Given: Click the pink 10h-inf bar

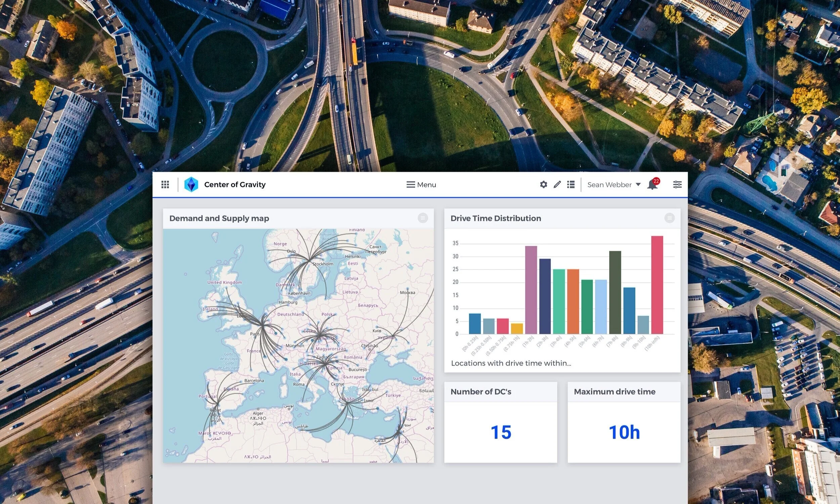Looking at the screenshot, I should pos(657,285).
